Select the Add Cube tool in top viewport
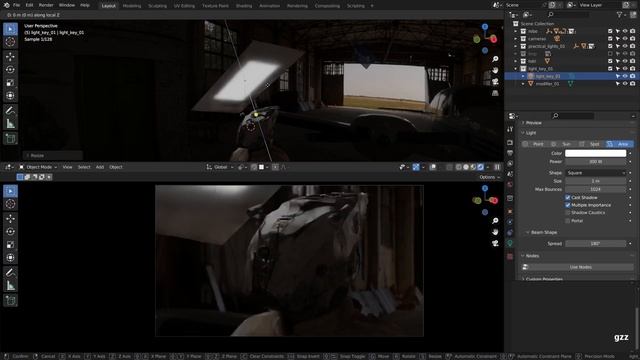Screen dimensions: 640x360 pyautogui.click(x=11, y=138)
